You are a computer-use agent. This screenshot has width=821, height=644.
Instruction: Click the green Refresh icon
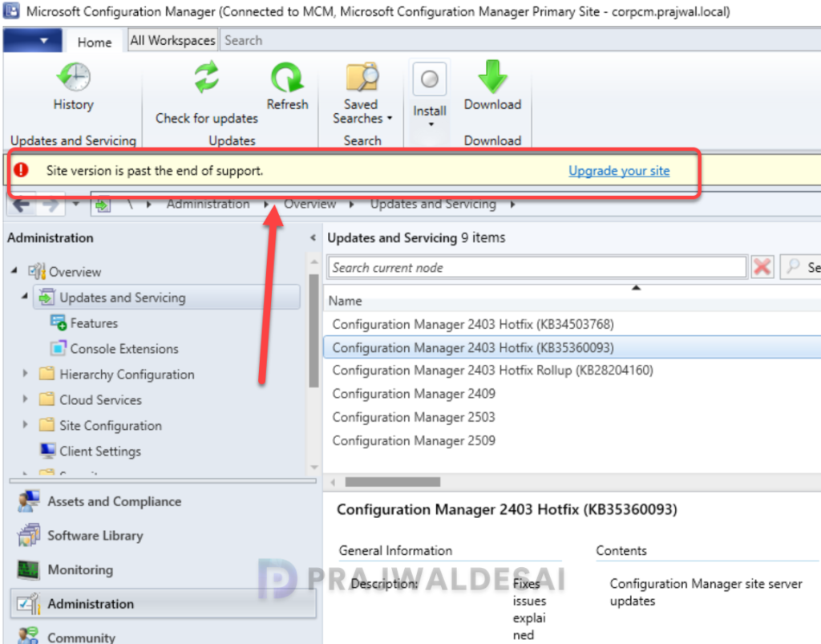[286, 78]
